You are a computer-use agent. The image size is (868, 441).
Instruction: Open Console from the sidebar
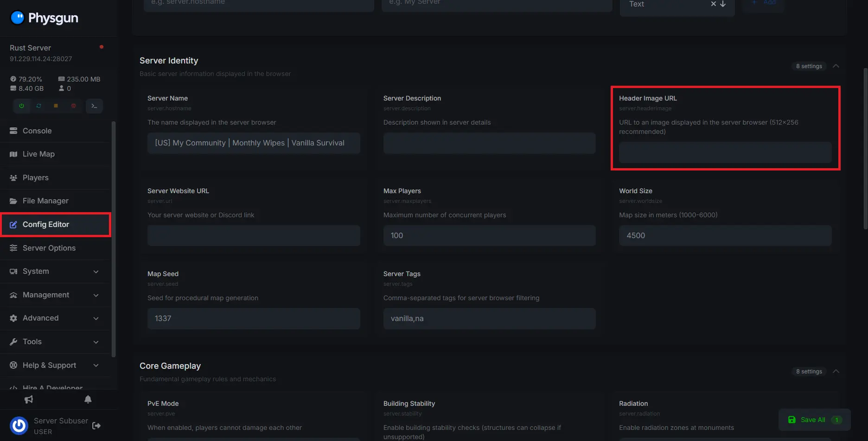click(37, 131)
